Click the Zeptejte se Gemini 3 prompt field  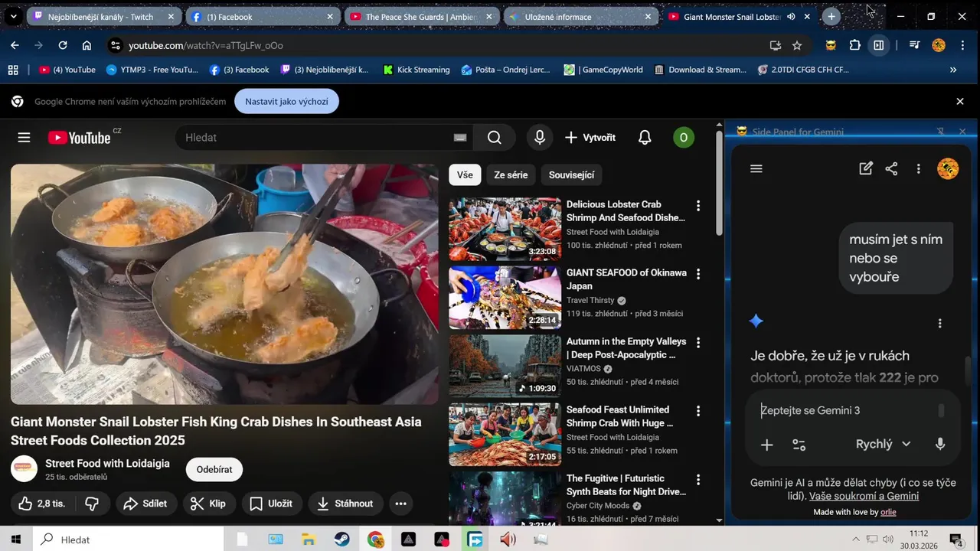(846, 411)
